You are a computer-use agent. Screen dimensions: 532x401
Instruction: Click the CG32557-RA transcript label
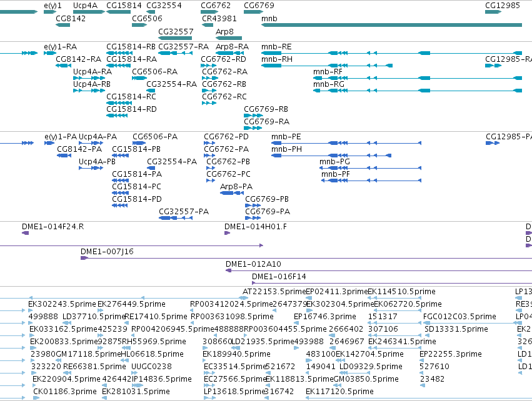coord(184,47)
